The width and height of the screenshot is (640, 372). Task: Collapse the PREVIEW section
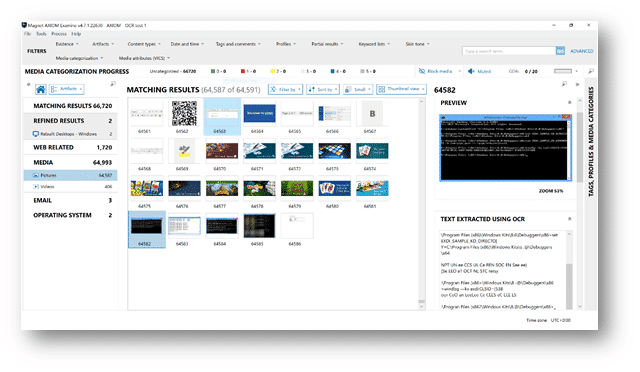click(x=569, y=102)
